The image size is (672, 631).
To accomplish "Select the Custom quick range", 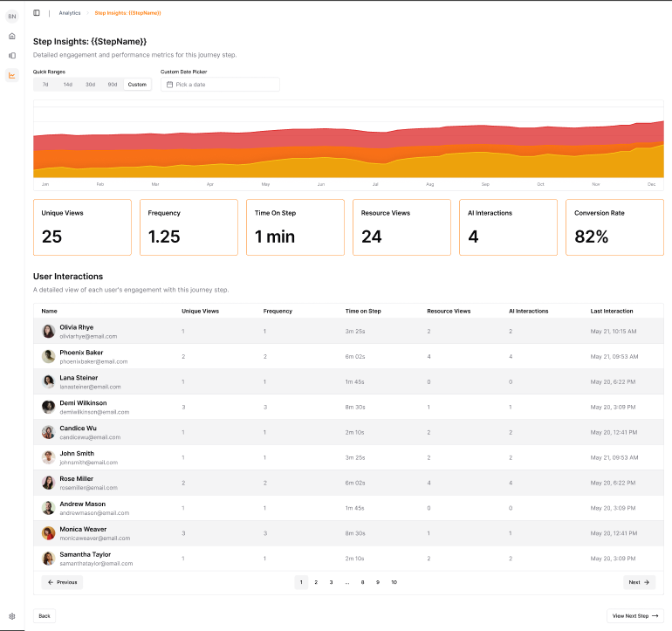I will tap(137, 85).
